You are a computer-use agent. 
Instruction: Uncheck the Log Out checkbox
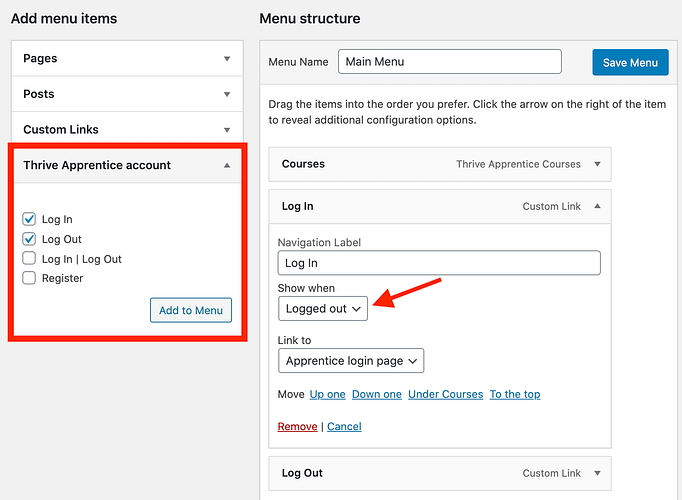[29, 239]
